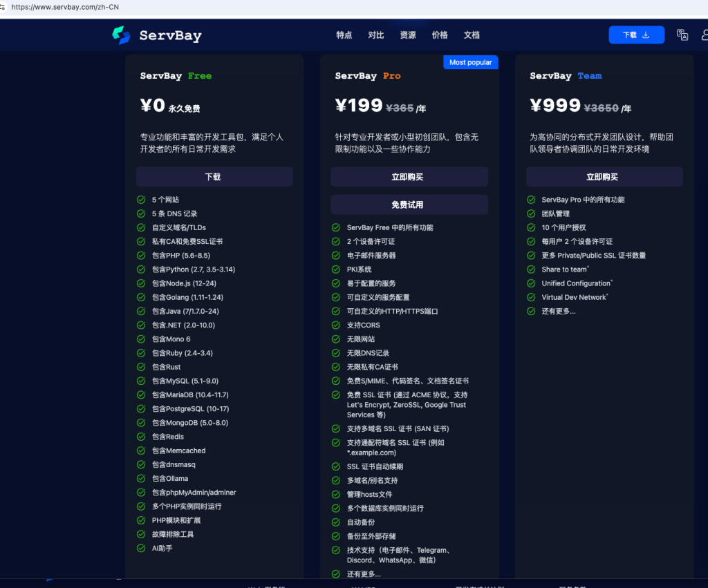Open the 资源 navigation item
This screenshot has height=588, width=708.
(408, 35)
